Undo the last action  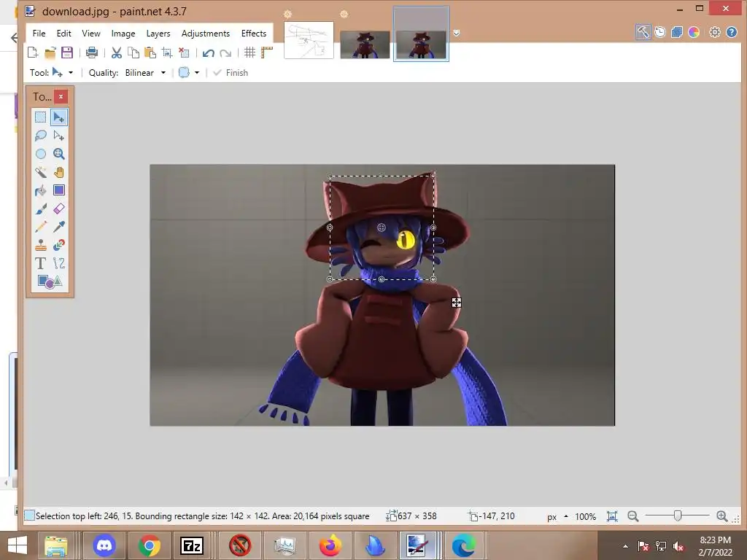(208, 52)
